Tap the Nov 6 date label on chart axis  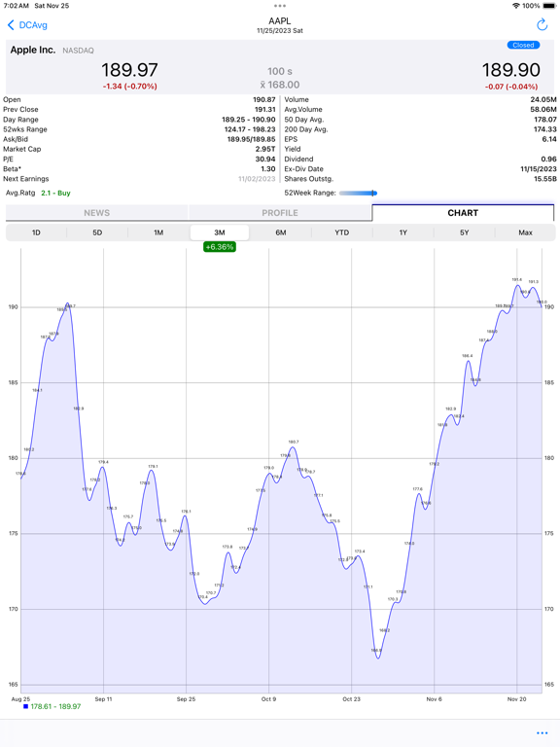(x=434, y=699)
